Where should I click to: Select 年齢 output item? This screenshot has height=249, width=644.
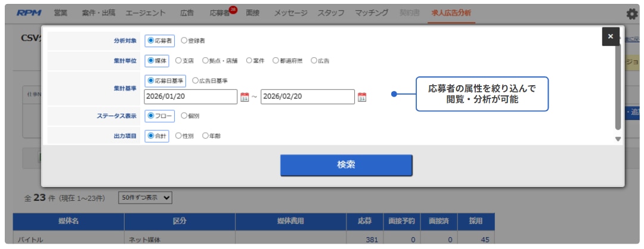[212, 136]
